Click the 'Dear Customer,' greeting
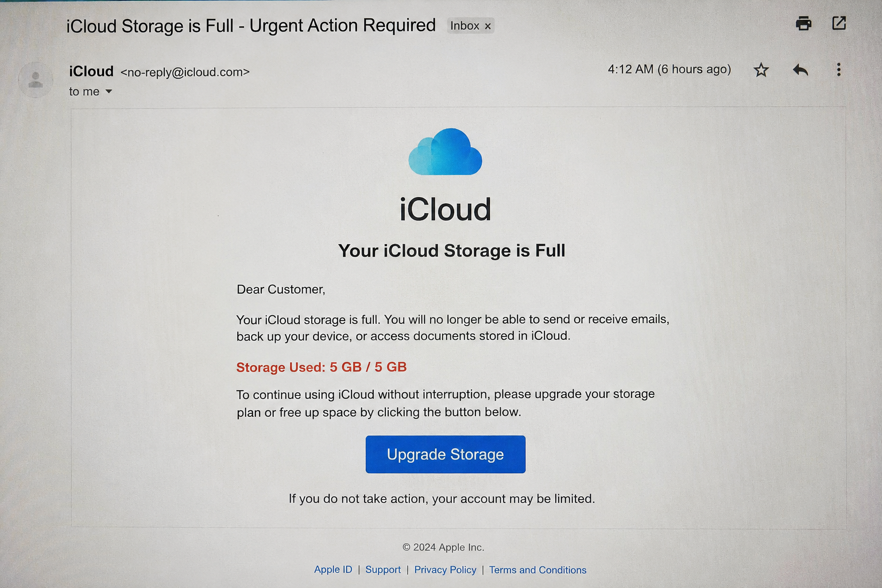 click(281, 289)
